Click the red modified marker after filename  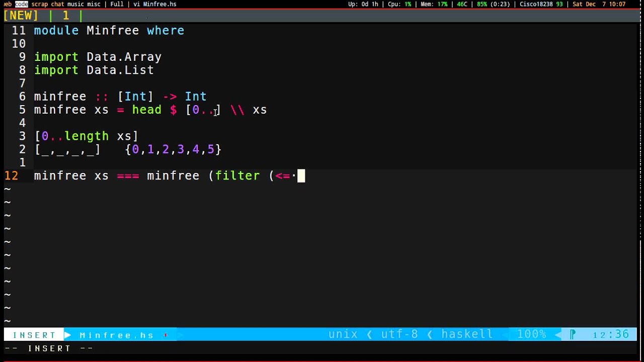[x=166, y=335]
